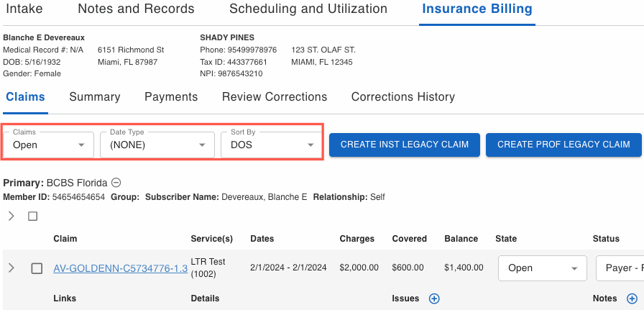The image size is (644, 310).
Task: Open the Claims filter dropdown
Action: pos(49,145)
